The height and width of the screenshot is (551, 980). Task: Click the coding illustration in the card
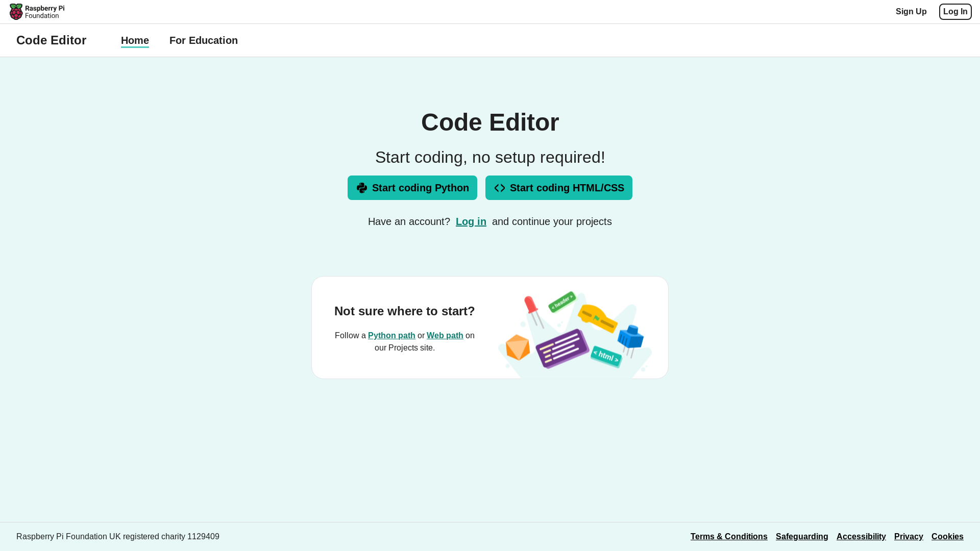pos(575,334)
